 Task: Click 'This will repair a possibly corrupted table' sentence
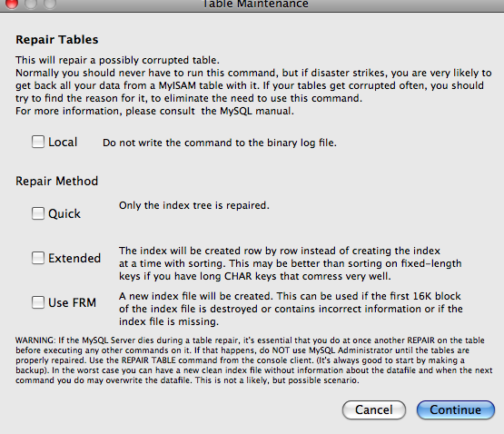pos(118,60)
